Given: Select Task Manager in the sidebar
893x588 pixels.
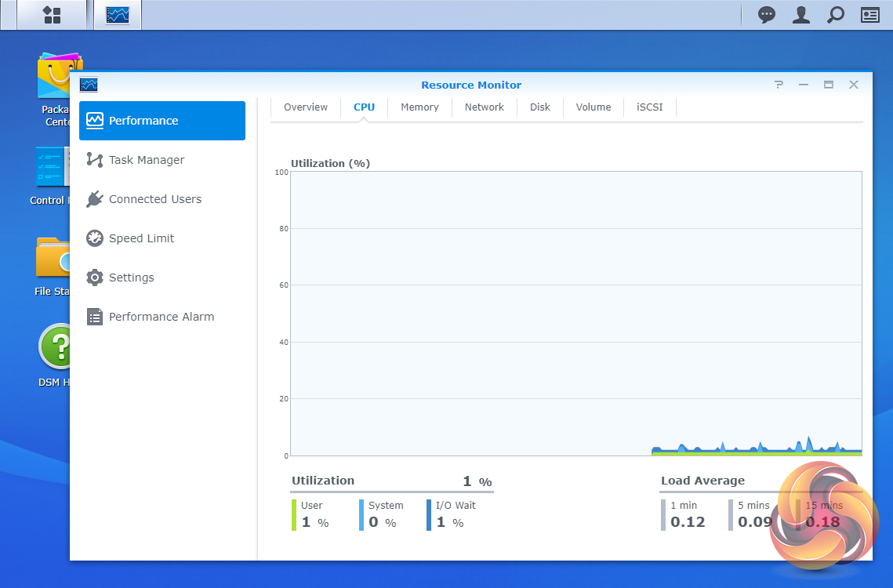Looking at the screenshot, I should pyautogui.click(x=147, y=160).
